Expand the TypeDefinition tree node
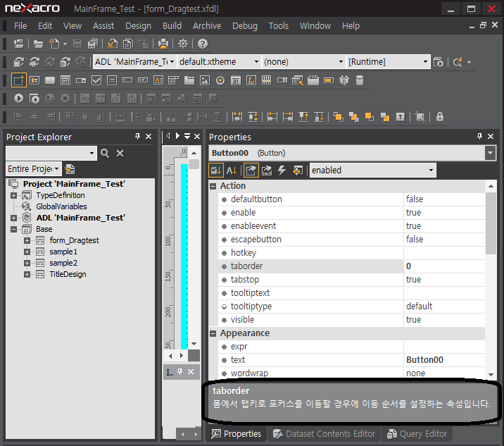Screen dimensions: 504x446 13,195
